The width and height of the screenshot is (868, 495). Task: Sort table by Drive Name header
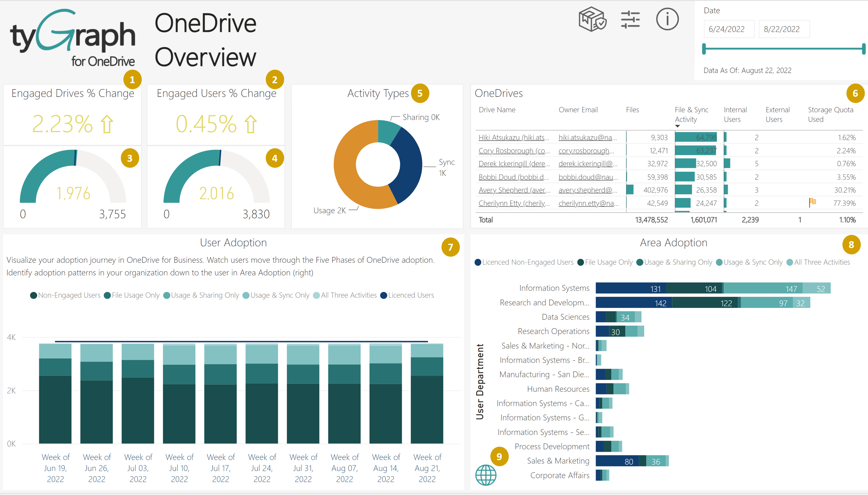(x=497, y=110)
